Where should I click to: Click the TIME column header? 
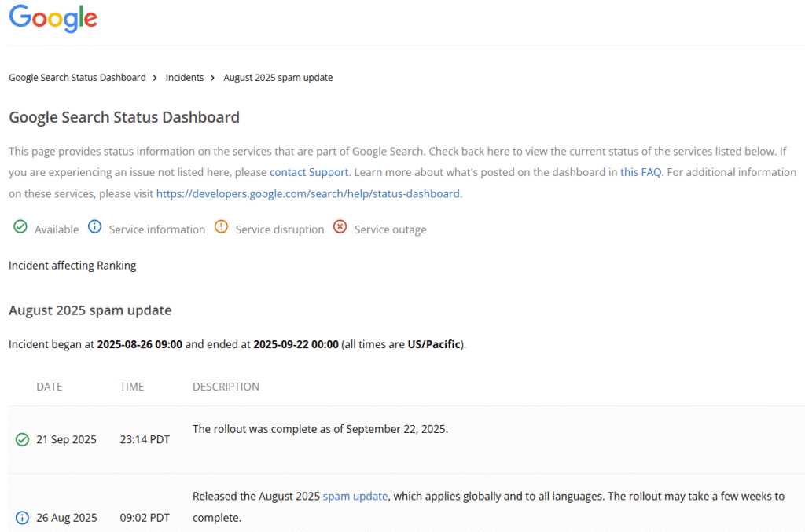click(133, 387)
